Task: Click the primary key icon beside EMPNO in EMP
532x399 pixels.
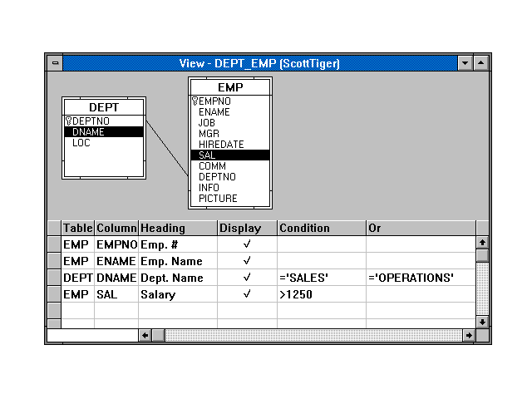Action: coord(195,101)
